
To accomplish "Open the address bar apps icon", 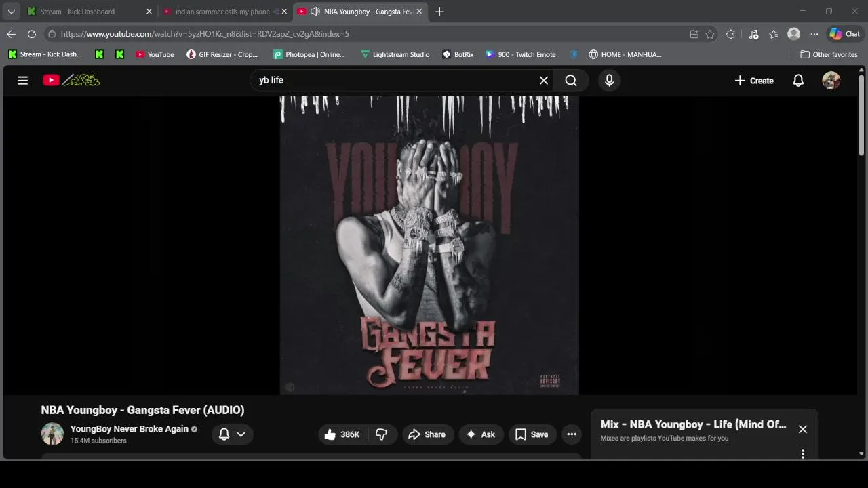I will (694, 34).
